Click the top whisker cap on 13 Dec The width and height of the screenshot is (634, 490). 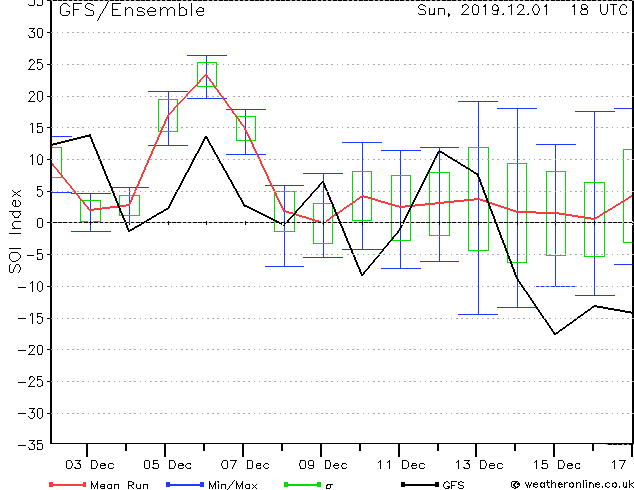point(478,101)
